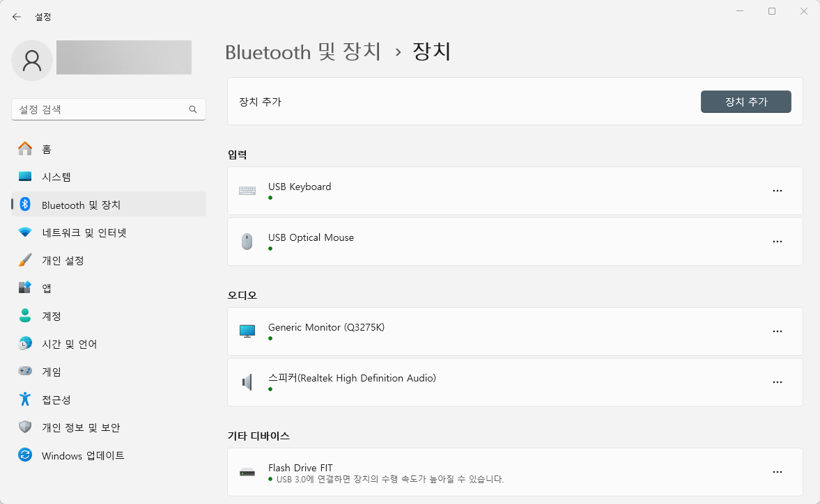Click the dark 장치 추가 button
820x504 pixels.
745,102
